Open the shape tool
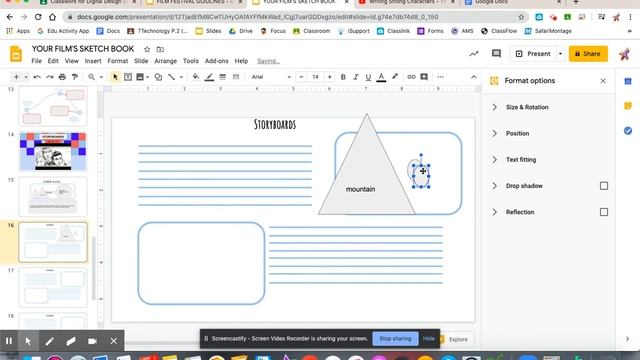 [158, 77]
